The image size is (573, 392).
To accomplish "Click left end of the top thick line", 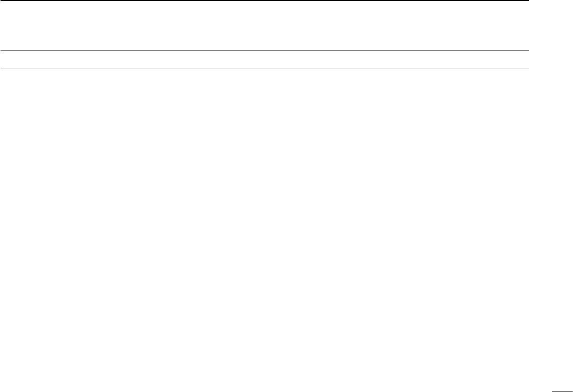I will [2, 1].
